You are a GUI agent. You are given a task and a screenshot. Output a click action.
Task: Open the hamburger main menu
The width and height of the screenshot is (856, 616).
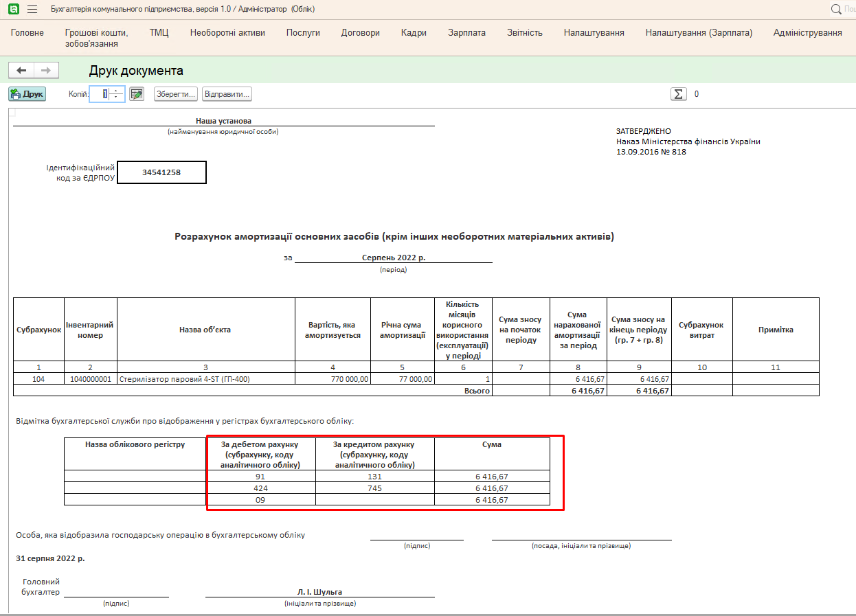pyautogui.click(x=32, y=9)
